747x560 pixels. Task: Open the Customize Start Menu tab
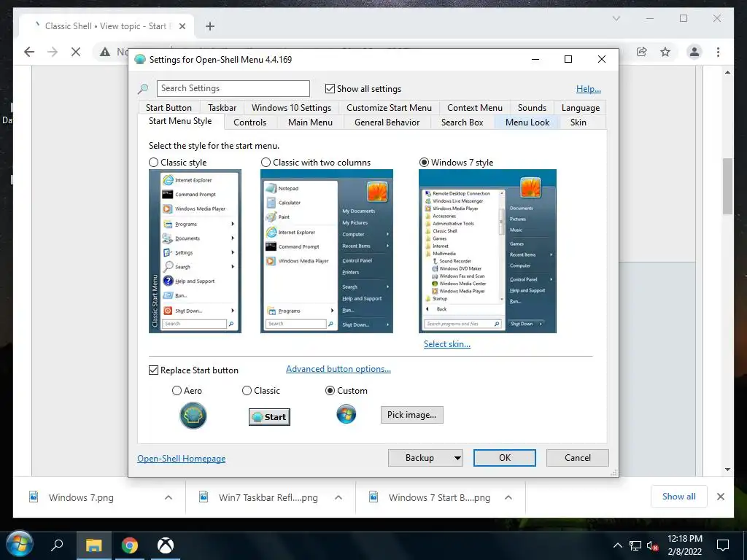click(389, 108)
